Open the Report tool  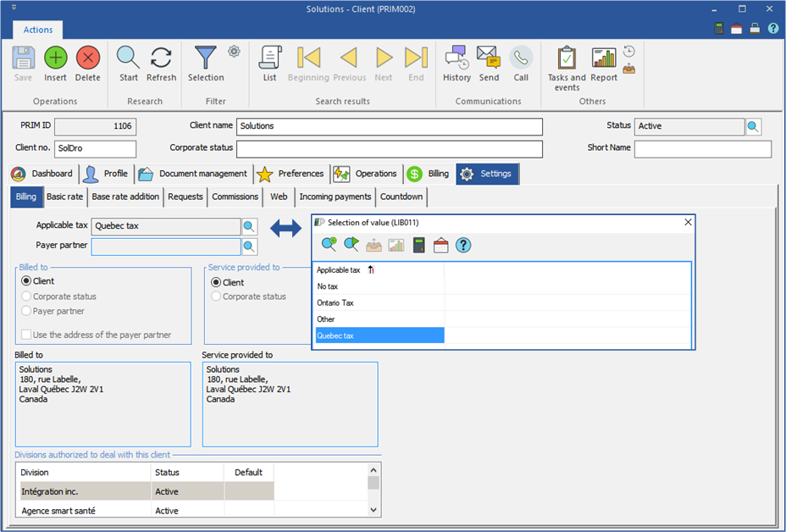(x=604, y=64)
